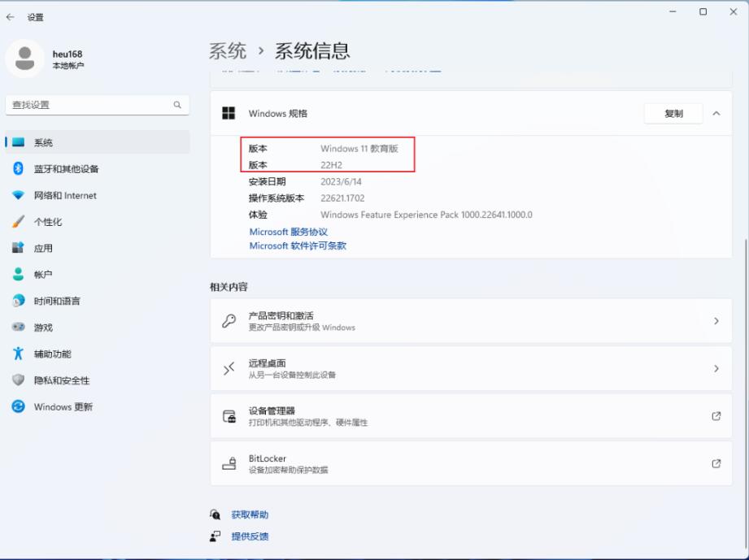
Task: Open 隐私和安全性 settings
Action: coord(98,380)
